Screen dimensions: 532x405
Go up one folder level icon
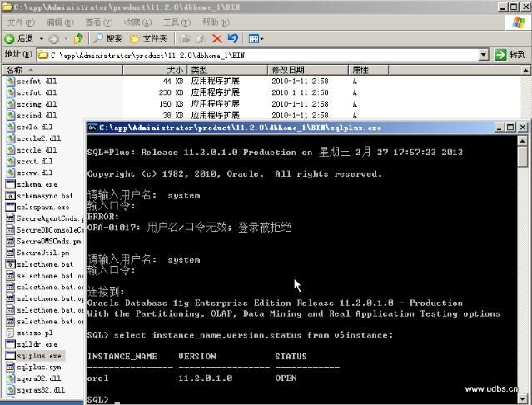(79, 38)
